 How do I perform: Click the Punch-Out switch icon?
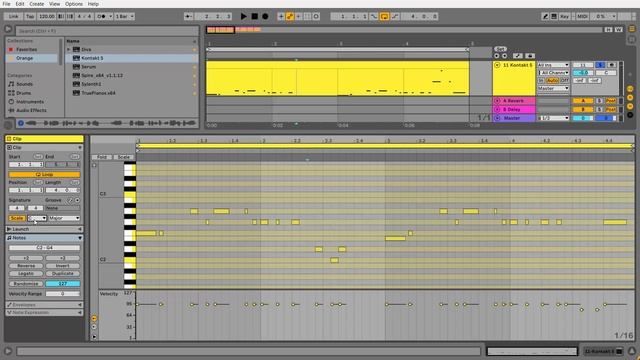pyautogui.click(x=395, y=16)
